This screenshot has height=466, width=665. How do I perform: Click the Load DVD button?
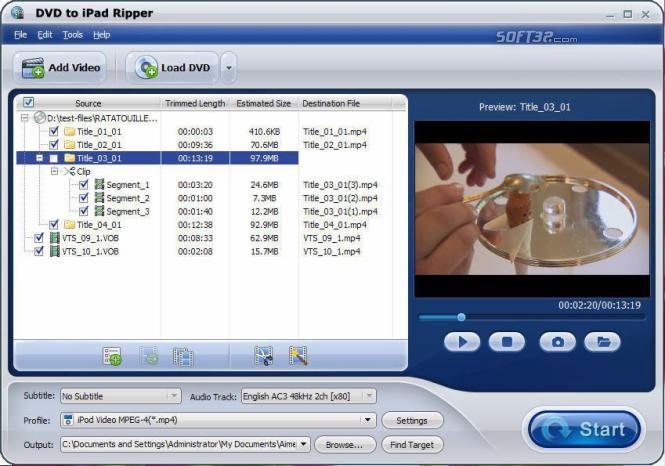(x=173, y=67)
